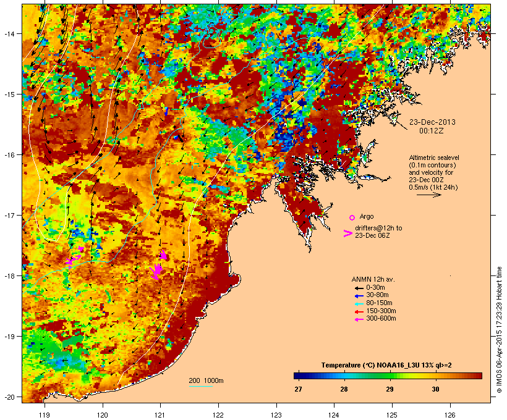
Task: Click the 29 colorbar value
Action: (390, 389)
